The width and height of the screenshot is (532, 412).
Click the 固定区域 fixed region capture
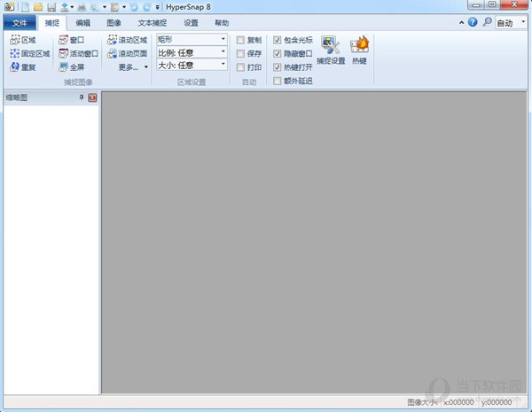click(29, 53)
